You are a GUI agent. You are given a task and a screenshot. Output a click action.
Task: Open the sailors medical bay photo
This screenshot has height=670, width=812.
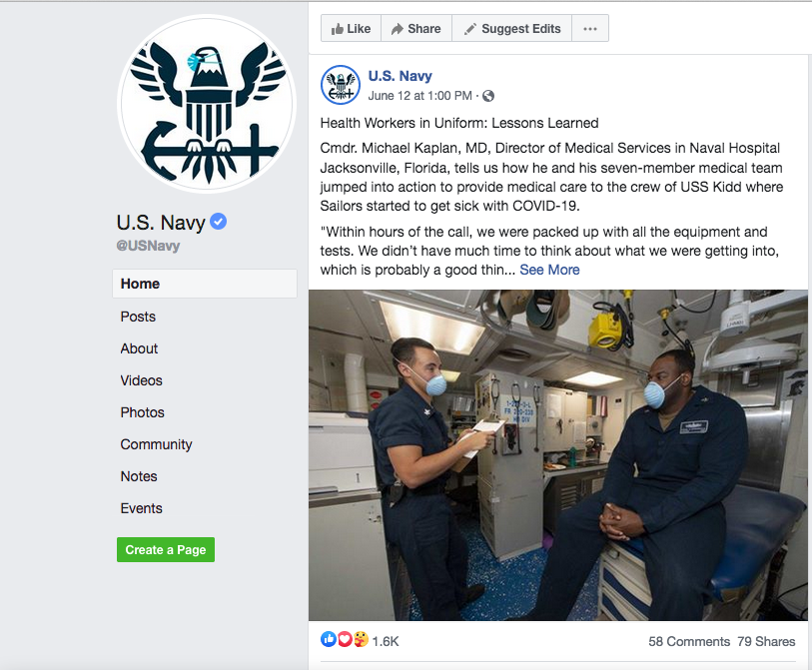(x=557, y=455)
